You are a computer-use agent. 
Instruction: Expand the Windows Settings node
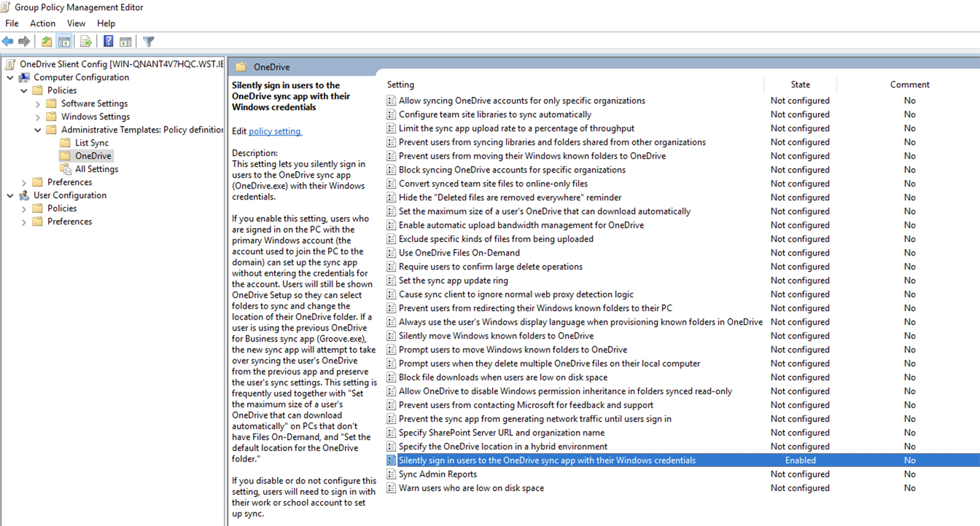tap(38, 117)
